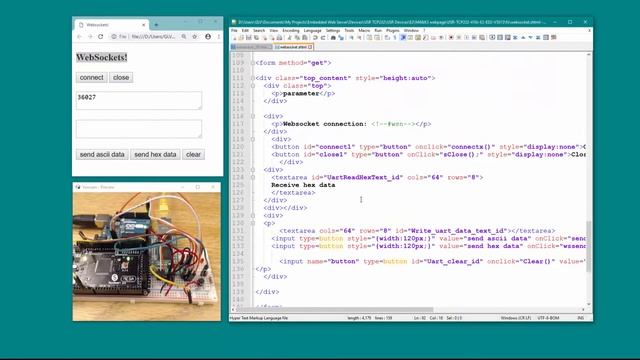Screen dimensions: 640x360
Task: Click the Save icon in Notepad++ toolbar
Action: click(249, 38)
